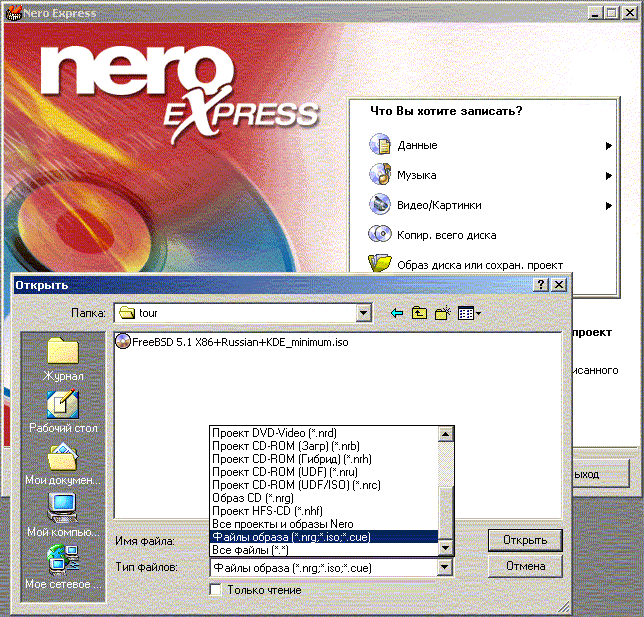
Task: Toggle the Только чтение checkbox
Action: (215, 589)
